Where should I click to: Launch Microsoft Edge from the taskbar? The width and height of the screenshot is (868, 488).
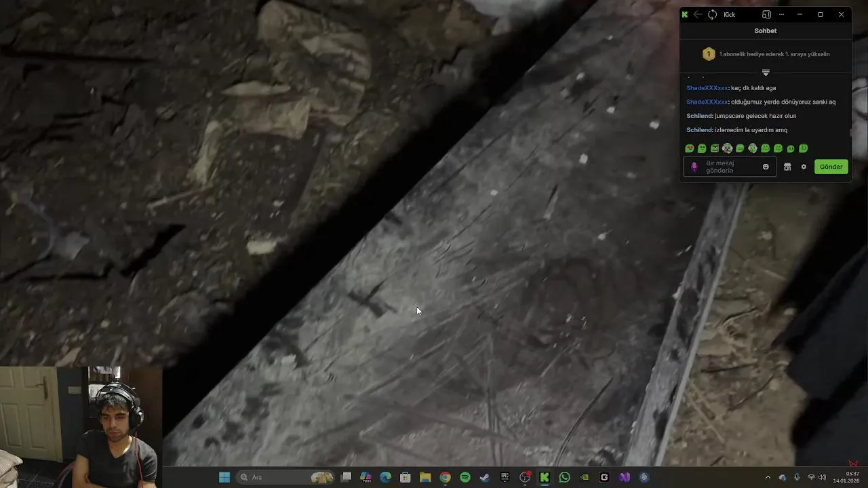385,477
